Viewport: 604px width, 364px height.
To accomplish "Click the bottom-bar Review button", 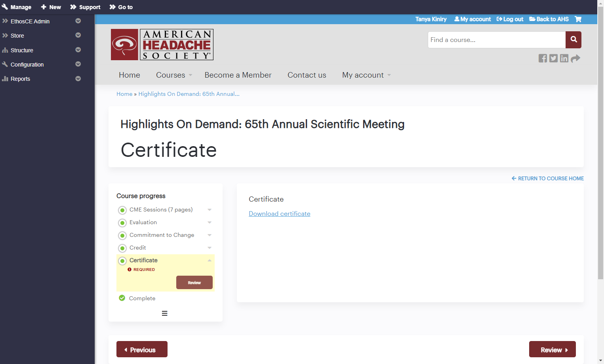I will click(x=553, y=349).
